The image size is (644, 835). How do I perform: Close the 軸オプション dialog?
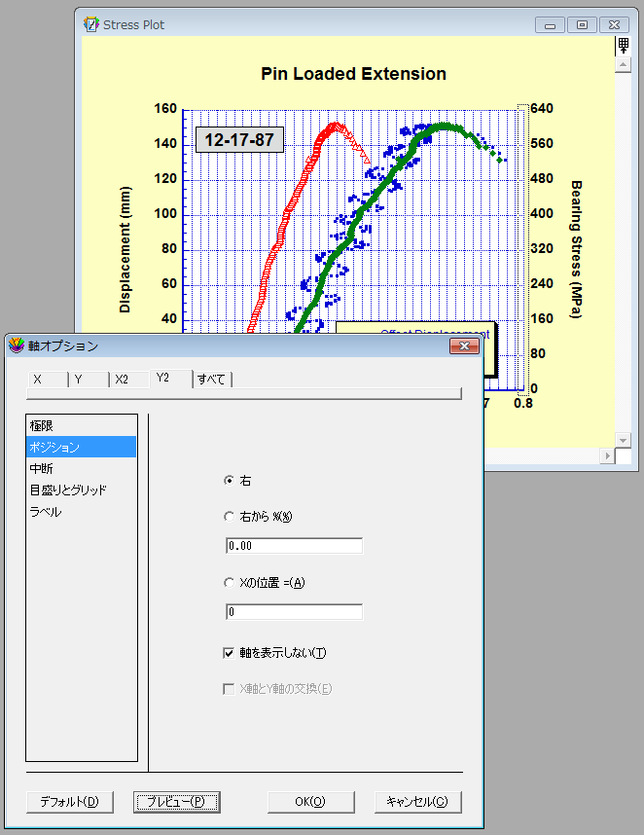[x=464, y=346]
